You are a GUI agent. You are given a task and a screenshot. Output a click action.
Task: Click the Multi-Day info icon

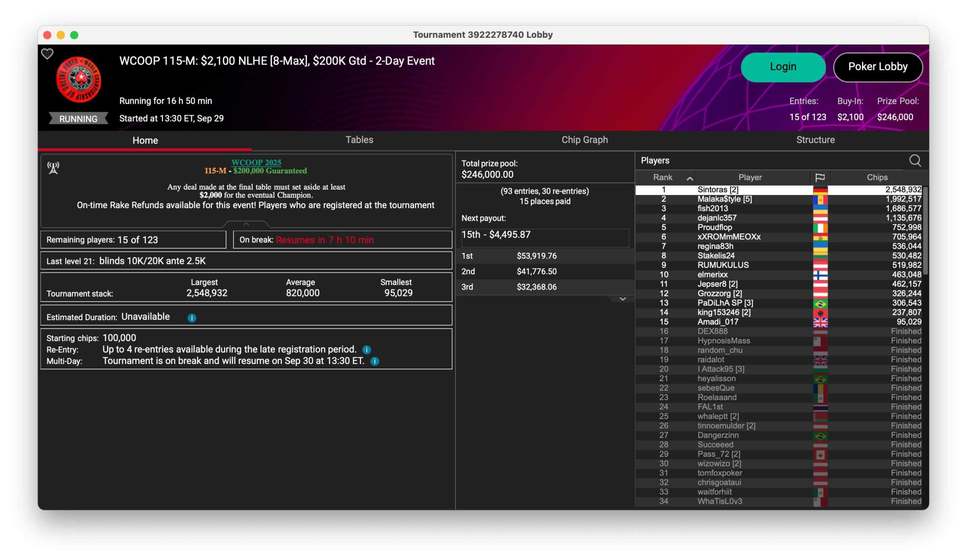point(375,361)
